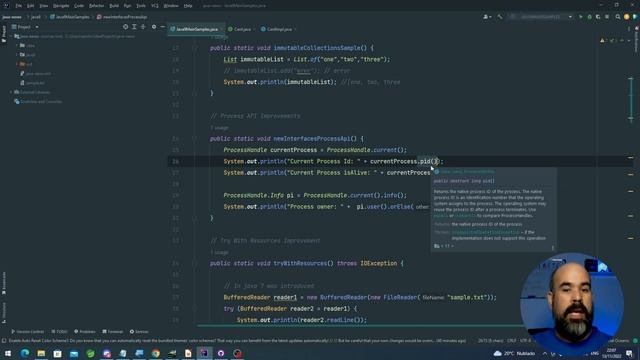Click the green Run icon

(581, 17)
